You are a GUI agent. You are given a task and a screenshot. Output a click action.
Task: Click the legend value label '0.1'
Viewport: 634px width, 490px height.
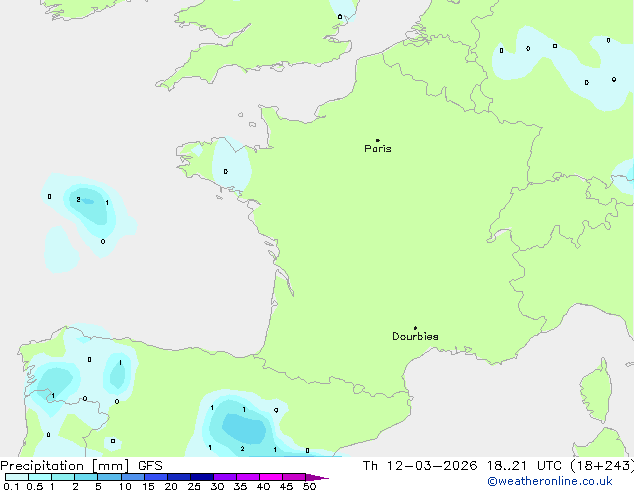tap(11, 486)
